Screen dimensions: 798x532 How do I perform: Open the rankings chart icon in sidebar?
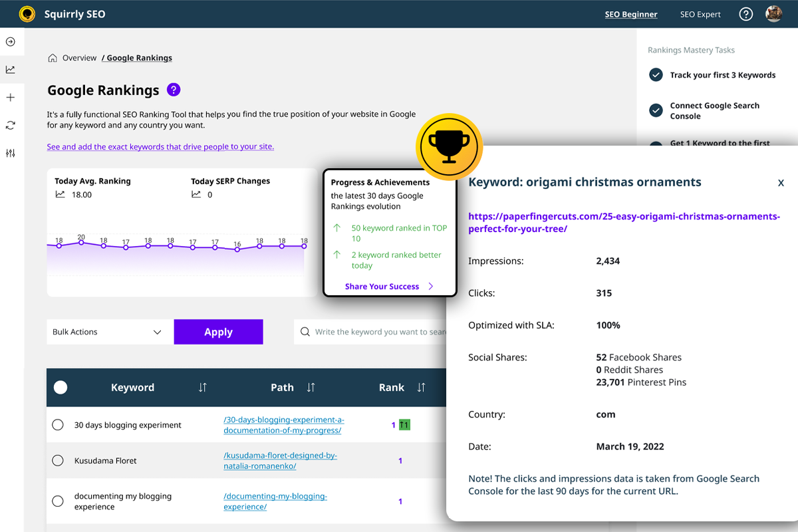(11, 70)
